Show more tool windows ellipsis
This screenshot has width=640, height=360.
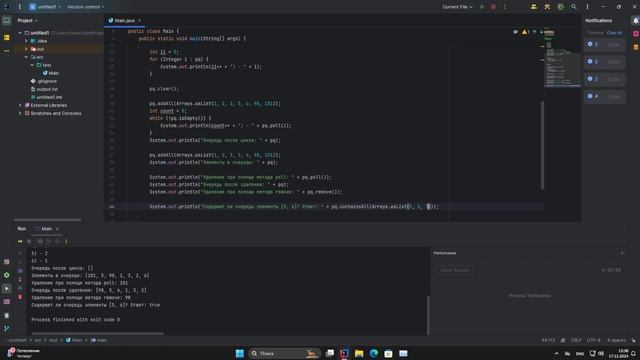7,51
